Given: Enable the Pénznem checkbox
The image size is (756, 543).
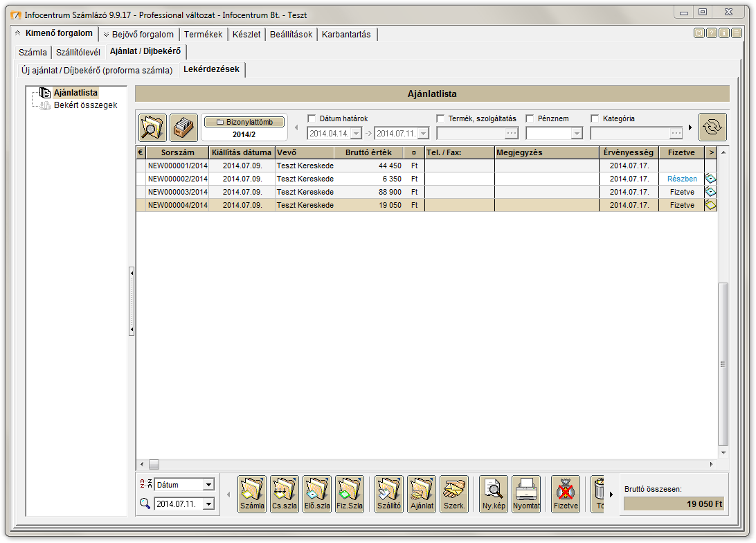Looking at the screenshot, I should click(x=530, y=118).
